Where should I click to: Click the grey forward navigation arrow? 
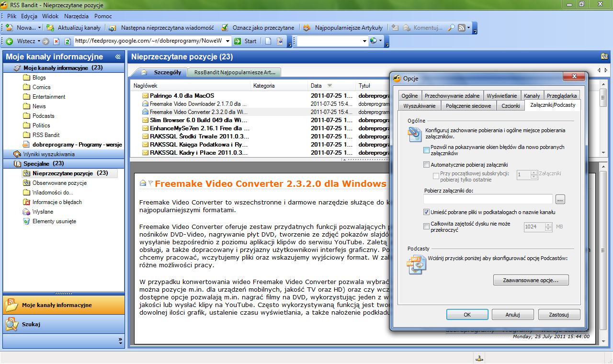coord(45,41)
